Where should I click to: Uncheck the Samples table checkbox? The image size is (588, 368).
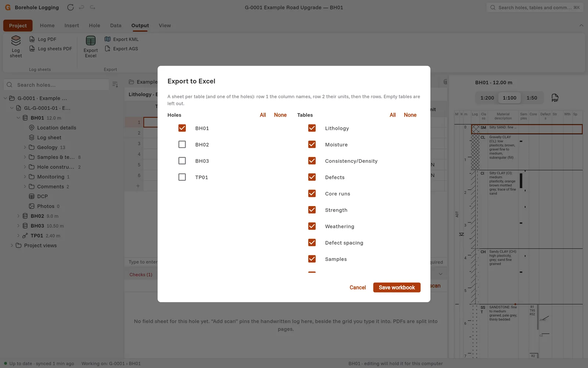coord(312,259)
